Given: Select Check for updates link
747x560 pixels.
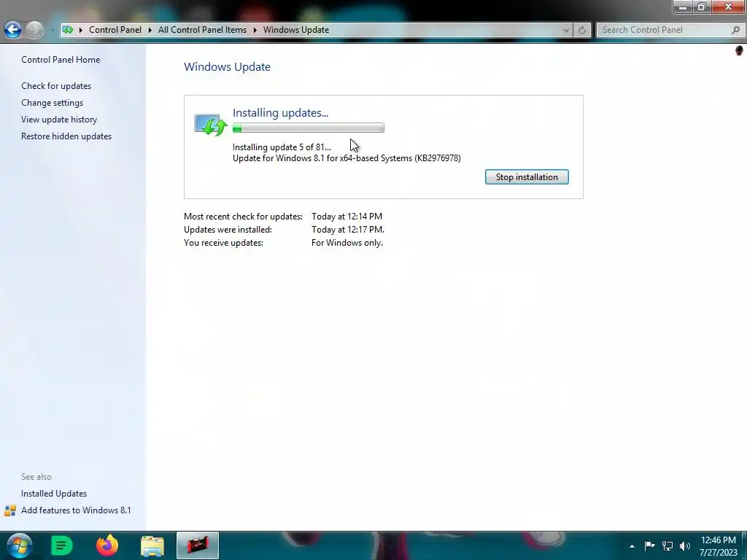Looking at the screenshot, I should click(56, 86).
